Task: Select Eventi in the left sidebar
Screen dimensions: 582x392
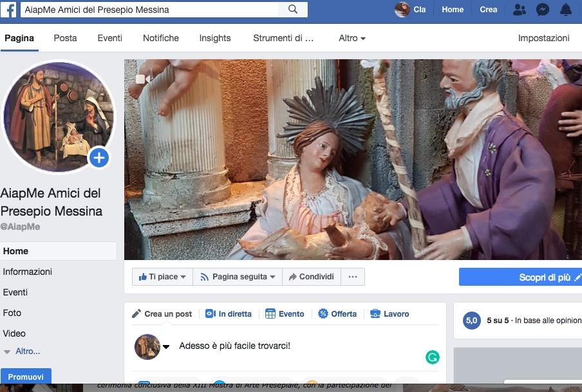Action: pos(15,292)
